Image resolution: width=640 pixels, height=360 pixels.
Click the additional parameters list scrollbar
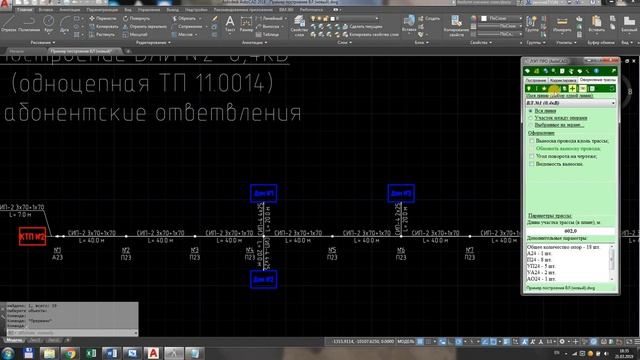[x=612, y=263]
